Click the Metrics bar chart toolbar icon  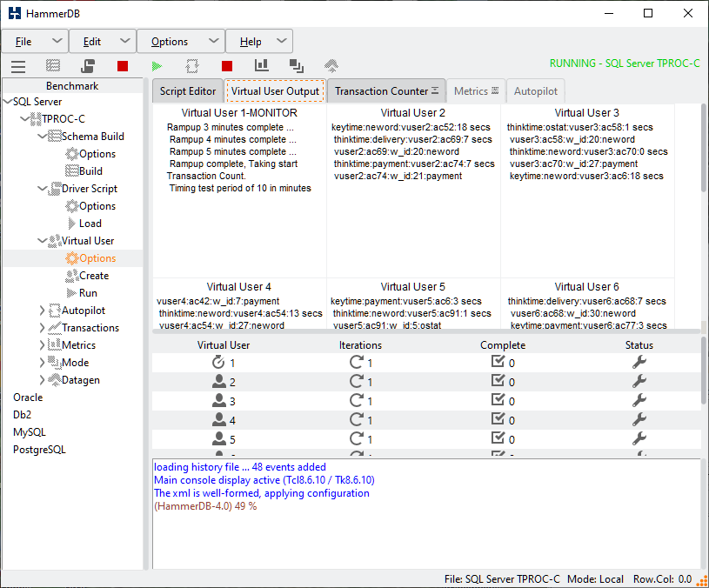click(x=261, y=65)
